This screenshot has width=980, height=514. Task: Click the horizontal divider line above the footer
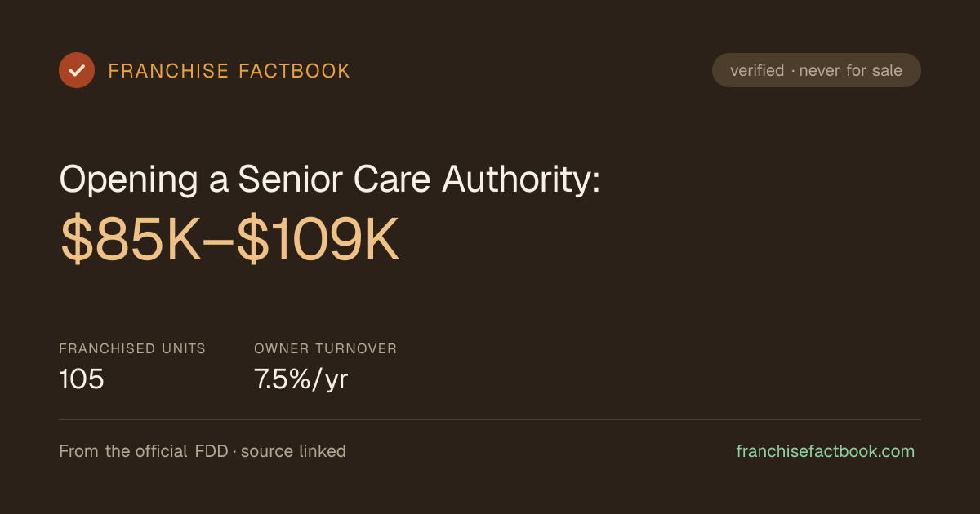(x=490, y=420)
